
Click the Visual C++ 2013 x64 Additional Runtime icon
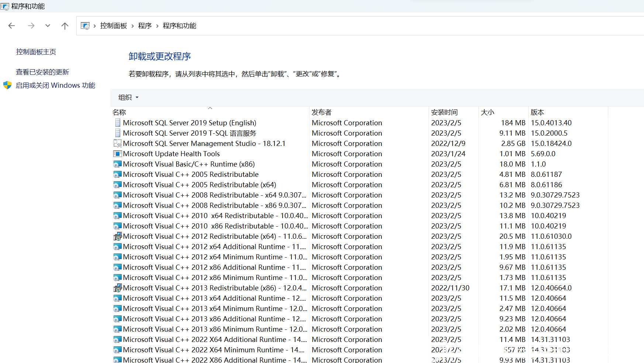pos(118,298)
